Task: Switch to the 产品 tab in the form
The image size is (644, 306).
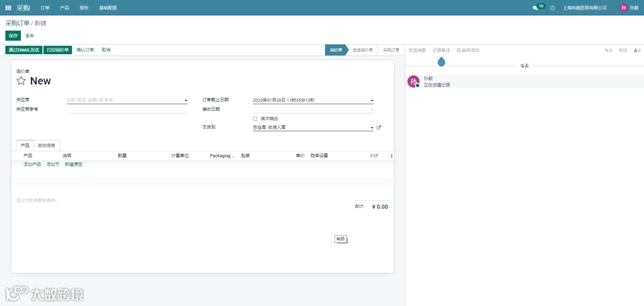Action: pos(25,146)
